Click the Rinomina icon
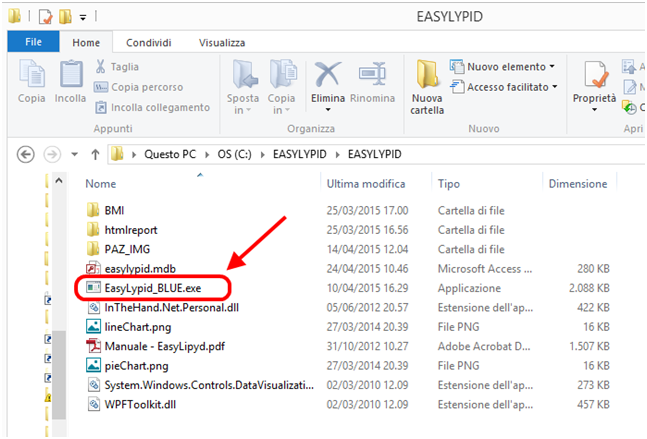 point(372,73)
